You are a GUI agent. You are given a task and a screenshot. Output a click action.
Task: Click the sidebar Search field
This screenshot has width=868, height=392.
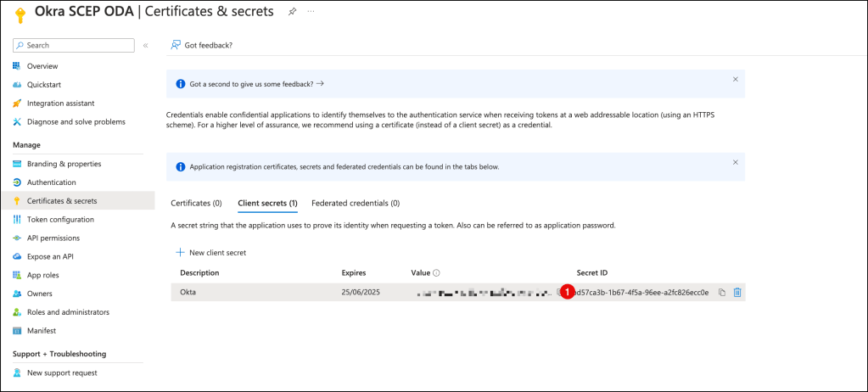point(74,45)
